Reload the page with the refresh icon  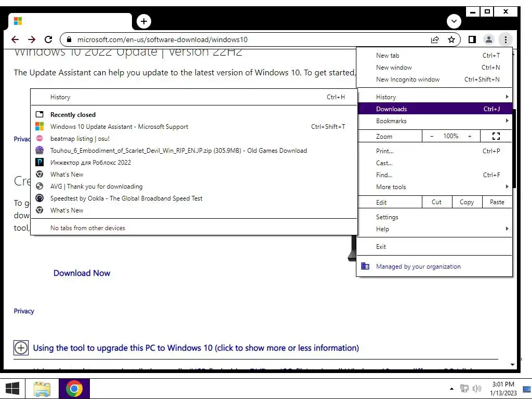(48, 39)
